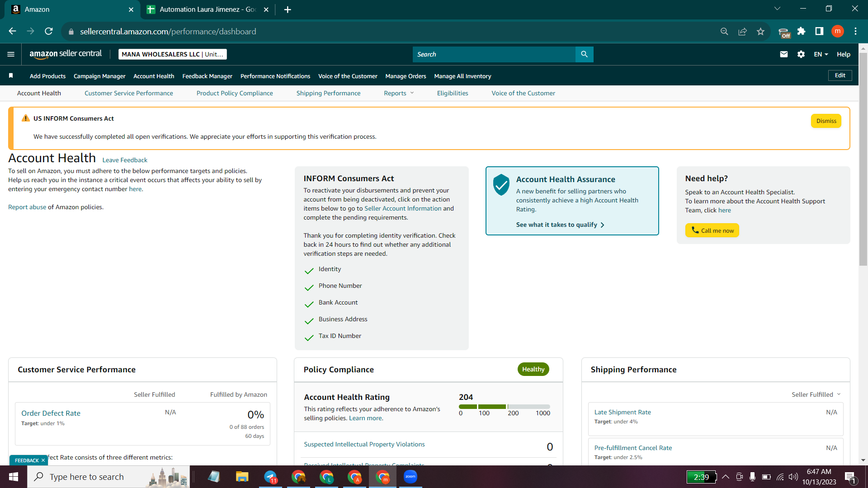Click the view site information lock icon
The image size is (868, 488).
pos(71,32)
